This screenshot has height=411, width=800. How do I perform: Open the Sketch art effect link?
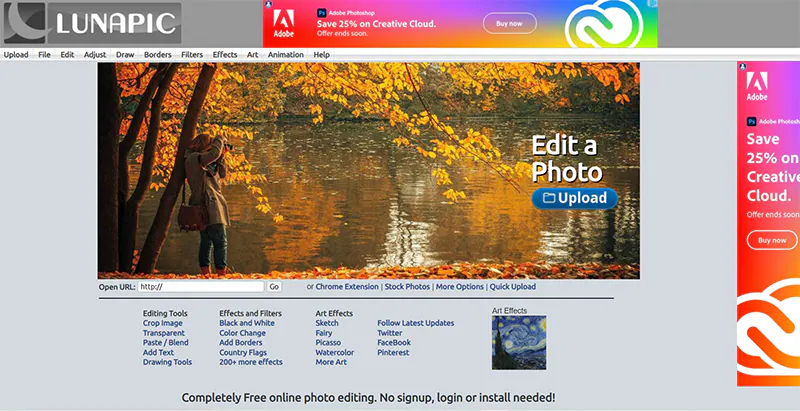pos(327,323)
